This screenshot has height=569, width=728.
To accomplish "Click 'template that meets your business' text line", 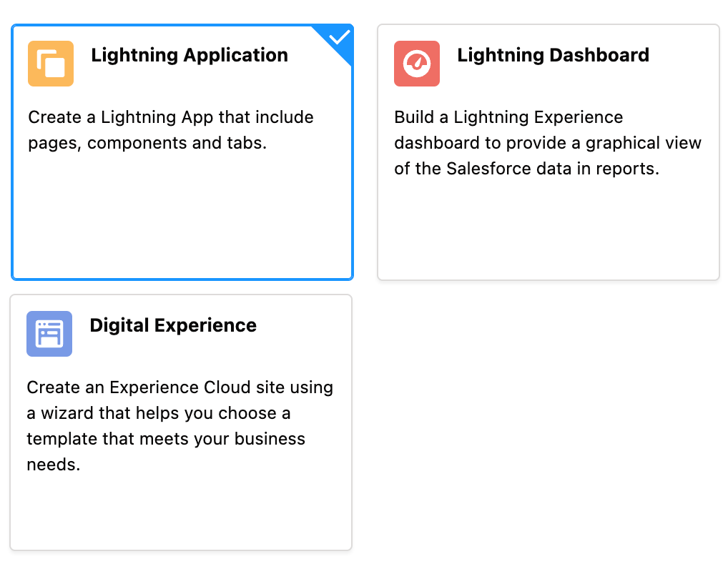I will coord(166,439).
